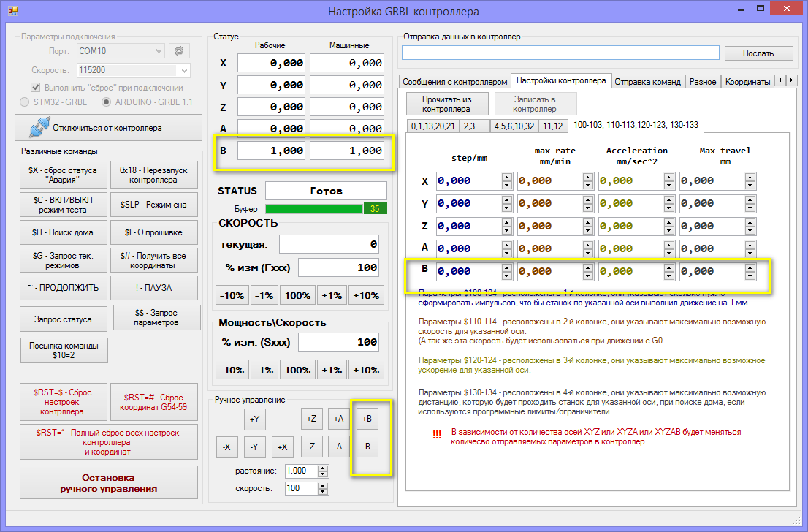
Task: Jog with the -B button
Action: [367, 446]
